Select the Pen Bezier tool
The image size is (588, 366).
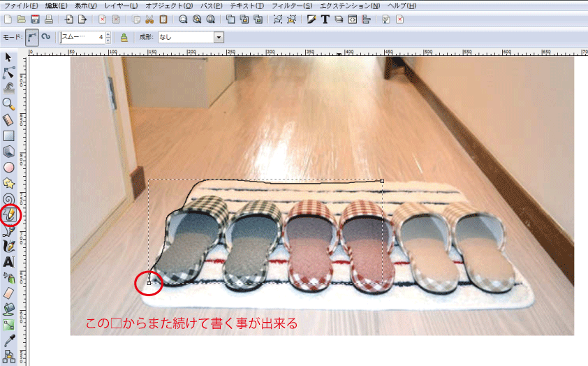(x=8, y=230)
